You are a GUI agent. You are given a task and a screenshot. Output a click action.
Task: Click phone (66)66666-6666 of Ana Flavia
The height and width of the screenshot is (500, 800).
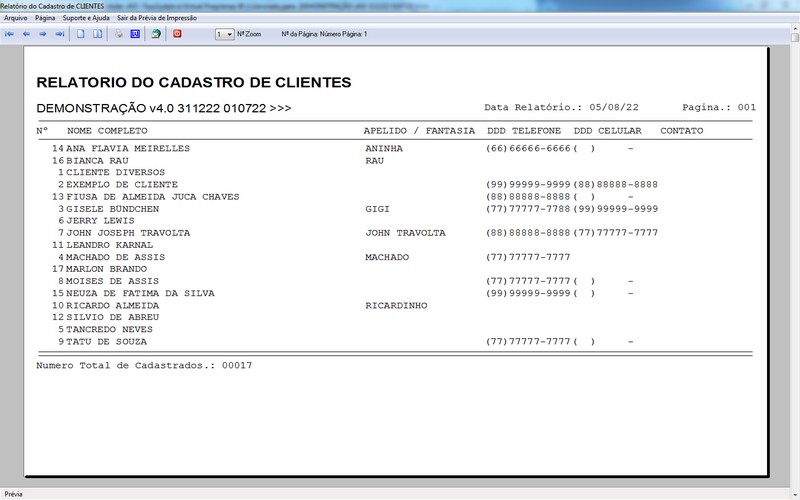[x=528, y=148]
